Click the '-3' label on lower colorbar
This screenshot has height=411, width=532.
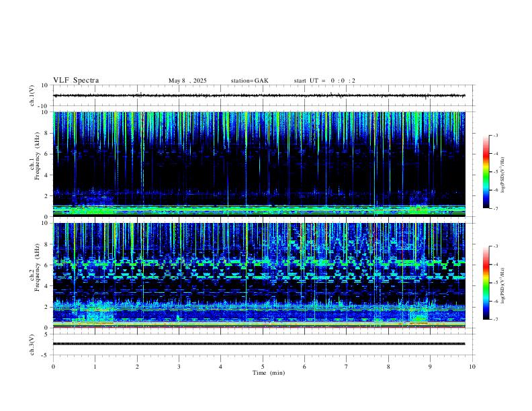[495, 246]
